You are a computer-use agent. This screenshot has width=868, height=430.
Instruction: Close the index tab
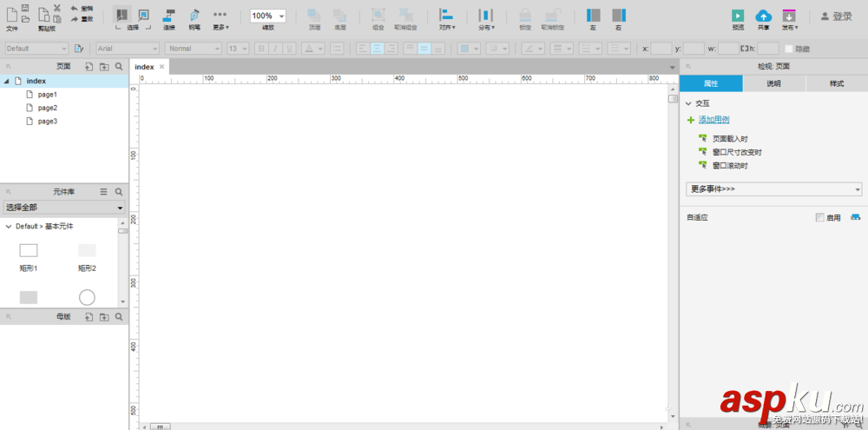coord(161,67)
